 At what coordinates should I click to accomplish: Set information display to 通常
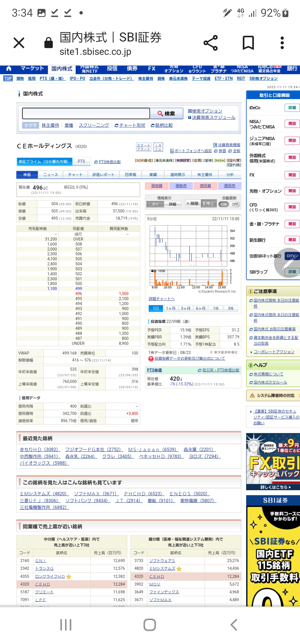(155, 204)
